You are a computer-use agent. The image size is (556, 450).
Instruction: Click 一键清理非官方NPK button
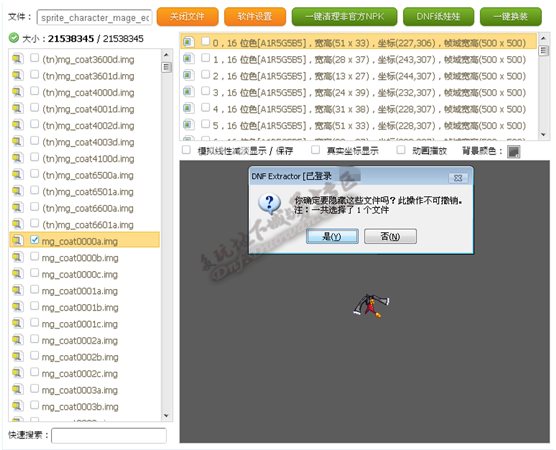[344, 17]
